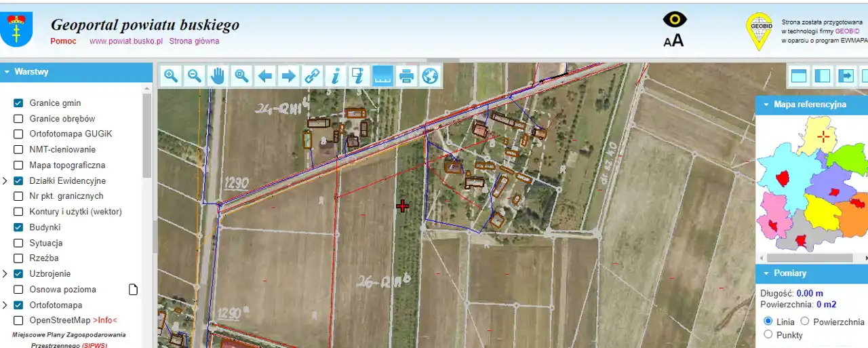Select the Powierzchnia radio button
Screen dimensions: 868x348
click(805, 322)
